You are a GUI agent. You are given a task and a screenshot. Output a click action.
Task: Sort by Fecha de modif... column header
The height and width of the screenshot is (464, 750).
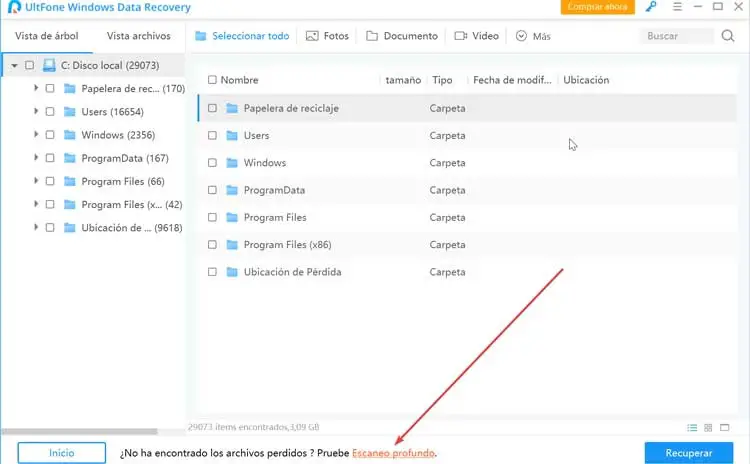512,80
